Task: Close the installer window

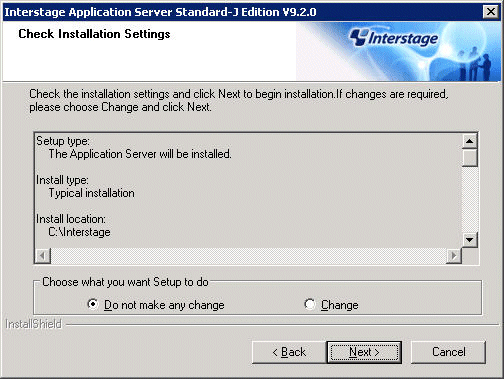Action: [491, 12]
